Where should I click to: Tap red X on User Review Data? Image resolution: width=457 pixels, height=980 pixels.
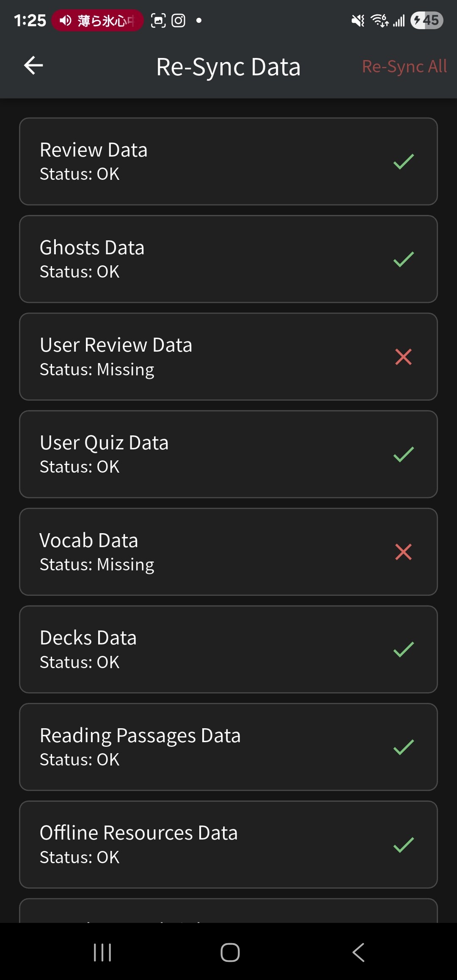pyautogui.click(x=403, y=357)
